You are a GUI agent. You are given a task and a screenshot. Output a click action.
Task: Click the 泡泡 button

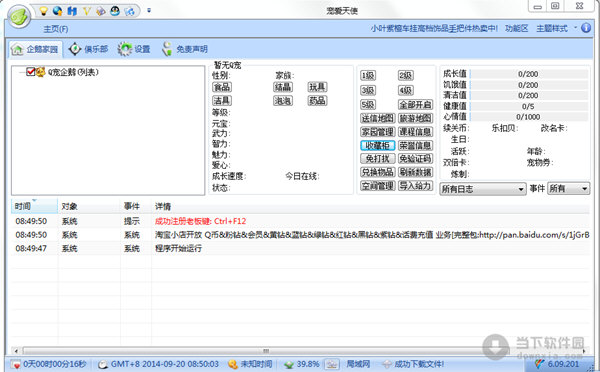click(x=283, y=101)
